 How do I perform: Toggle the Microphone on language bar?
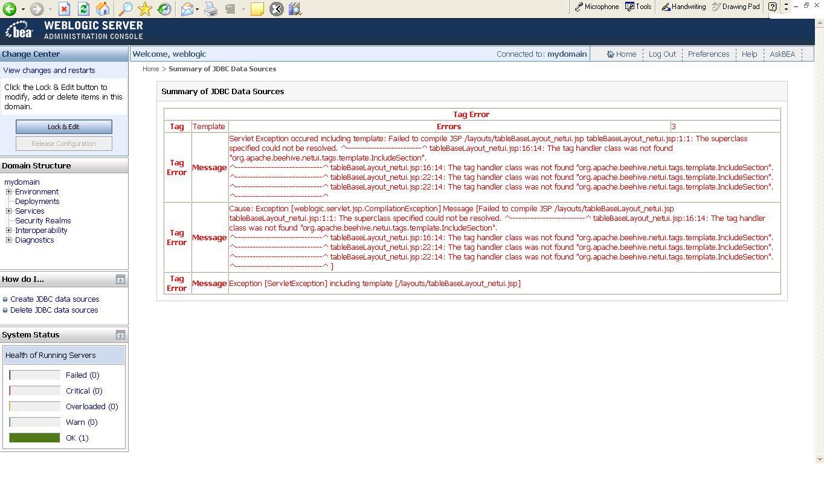[x=596, y=7]
